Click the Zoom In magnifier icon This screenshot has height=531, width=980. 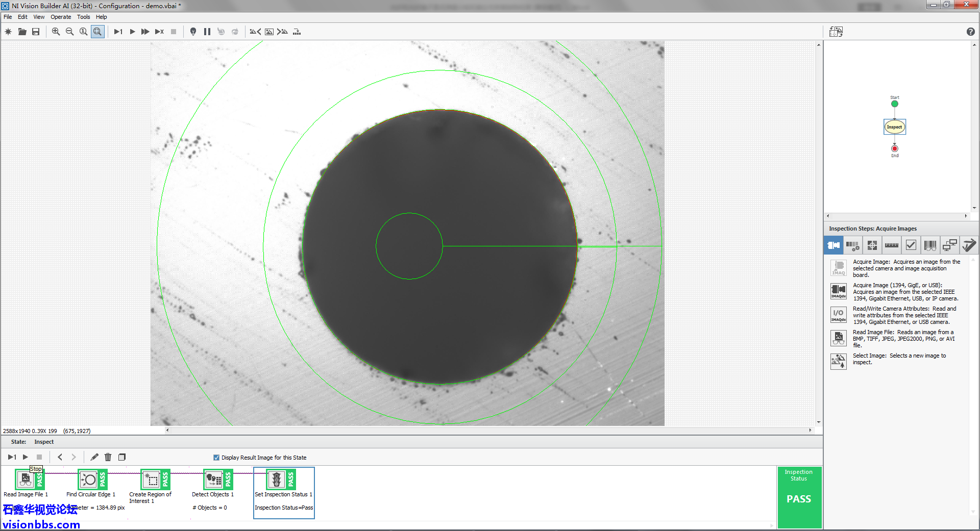pyautogui.click(x=56, y=32)
